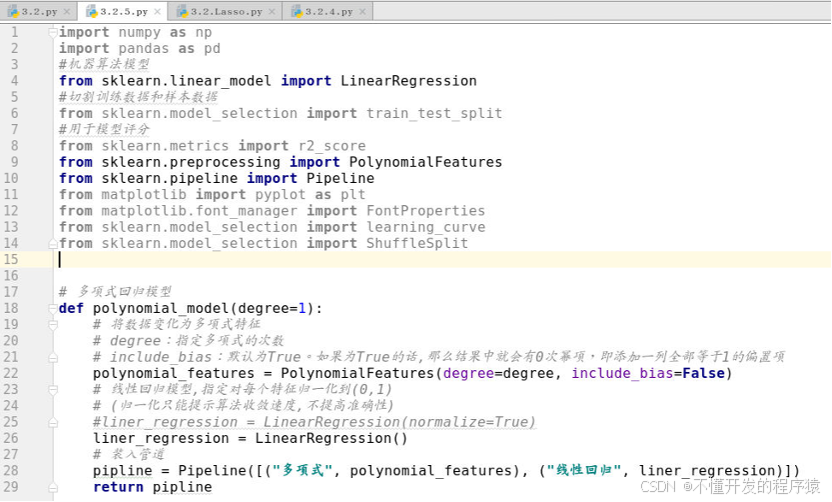832x502 pixels.
Task: Click 'LinearRegression()' call on line 26
Action: pos(331,438)
